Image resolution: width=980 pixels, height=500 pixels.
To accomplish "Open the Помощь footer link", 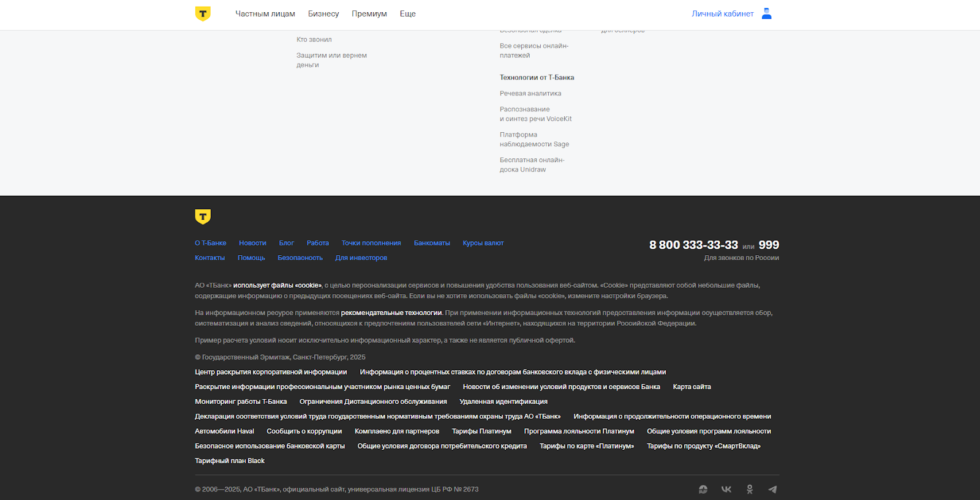I will coord(251,258).
